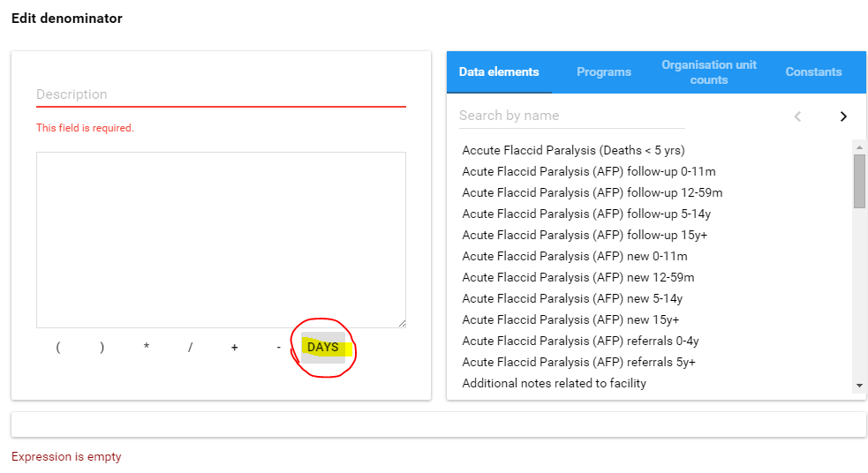The height and width of the screenshot is (473, 868).
Task: Insert the division slash operator
Action: (190, 348)
